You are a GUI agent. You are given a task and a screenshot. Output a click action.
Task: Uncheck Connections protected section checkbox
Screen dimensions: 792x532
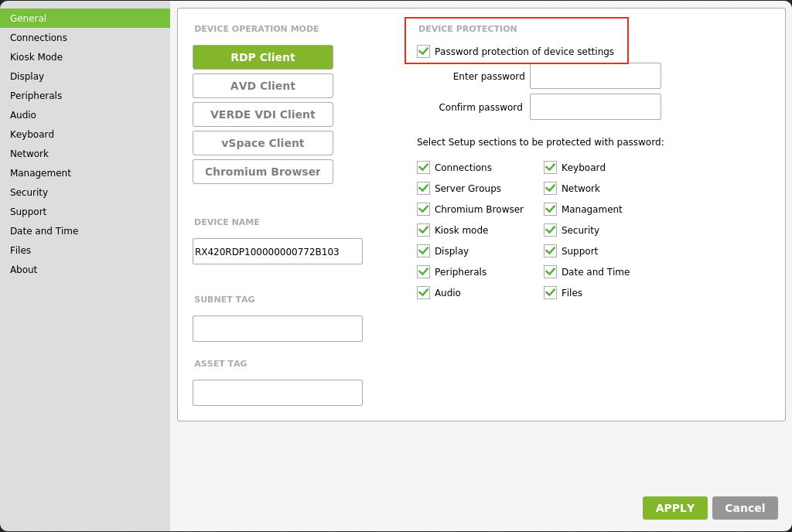(423, 167)
